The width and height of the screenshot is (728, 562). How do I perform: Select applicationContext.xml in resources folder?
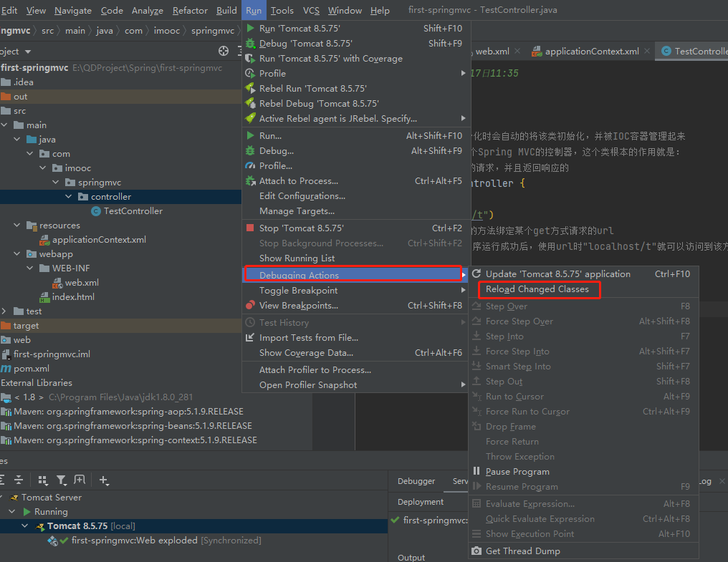[99, 239]
